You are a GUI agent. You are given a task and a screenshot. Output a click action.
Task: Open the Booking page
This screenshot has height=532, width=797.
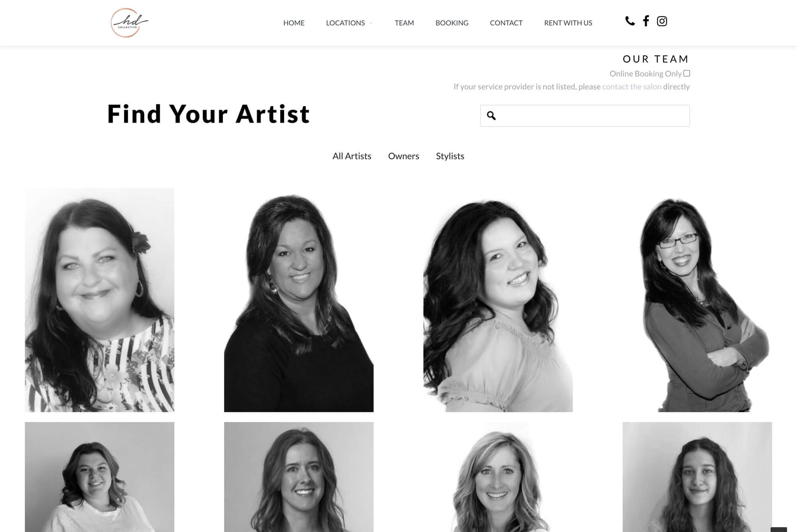pos(452,23)
